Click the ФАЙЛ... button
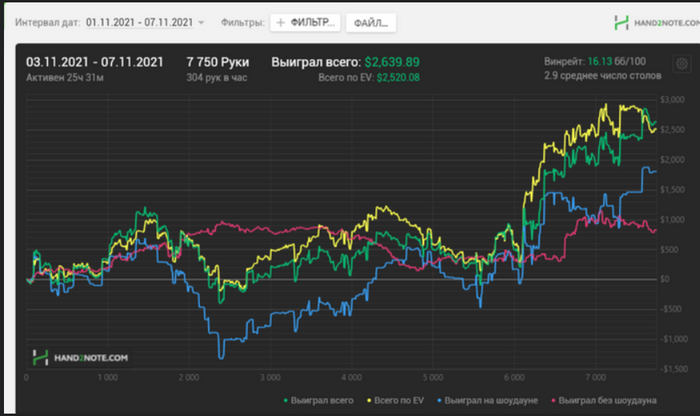This screenshot has height=416, width=700. click(x=371, y=23)
